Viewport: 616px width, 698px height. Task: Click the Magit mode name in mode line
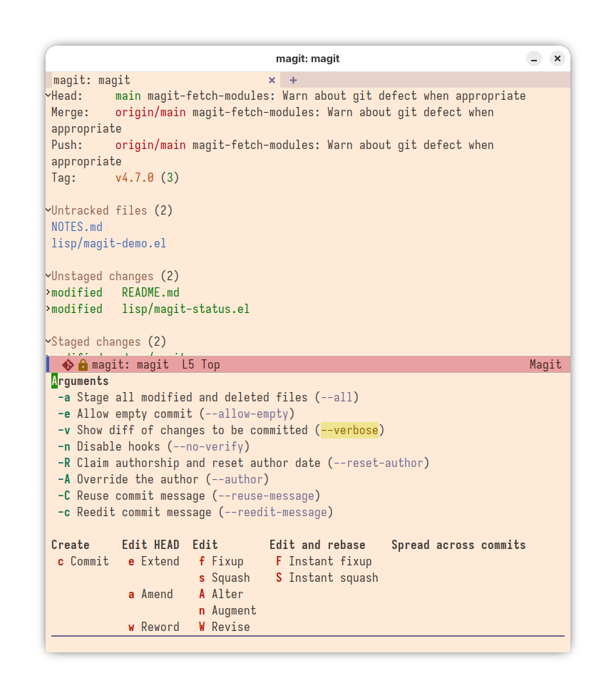click(x=545, y=365)
